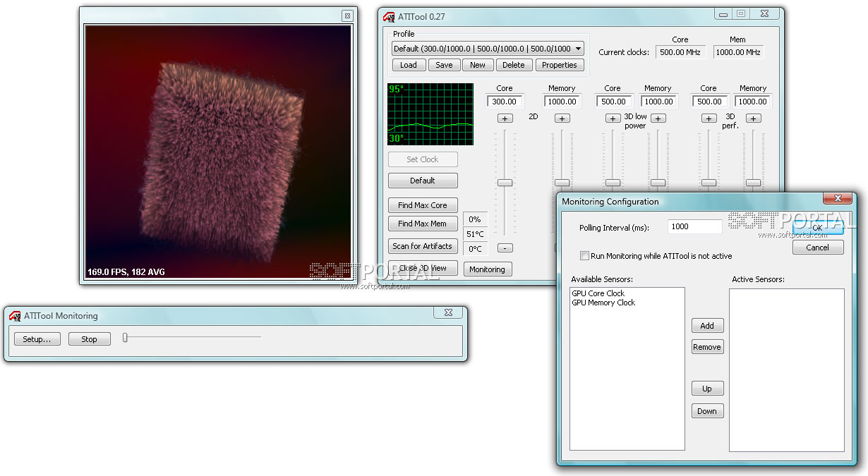The width and height of the screenshot is (868, 476).
Task: Enable Run Monitoring while ATITool is not active
Action: 584,256
